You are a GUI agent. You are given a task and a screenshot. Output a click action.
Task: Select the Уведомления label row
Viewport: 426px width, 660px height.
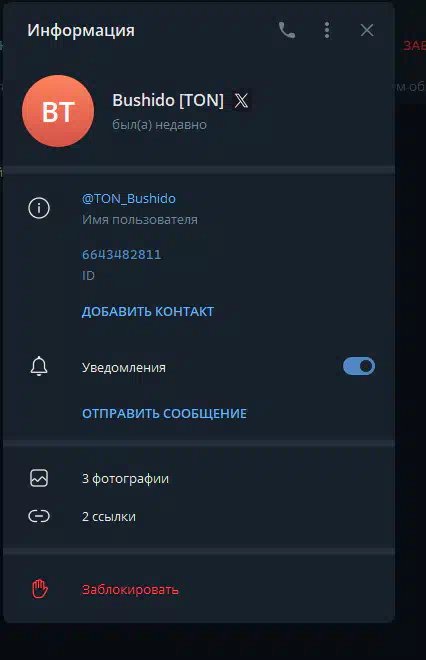199,367
